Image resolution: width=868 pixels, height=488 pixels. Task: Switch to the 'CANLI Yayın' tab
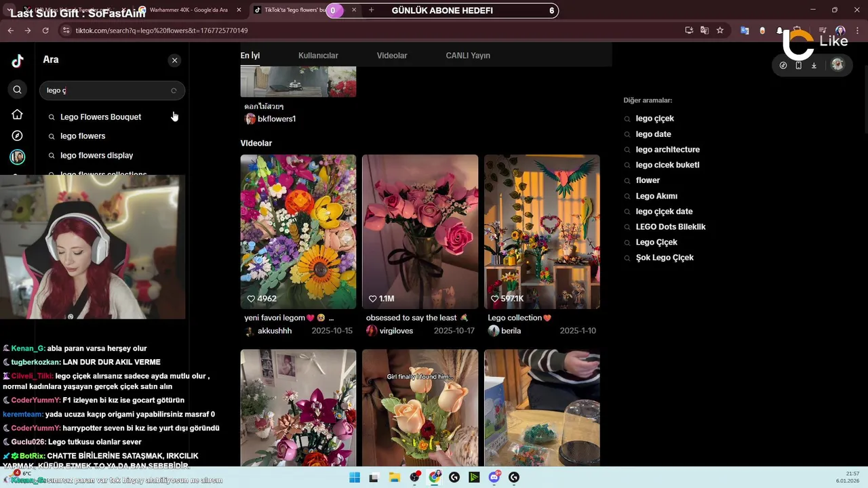click(x=468, y=56)
